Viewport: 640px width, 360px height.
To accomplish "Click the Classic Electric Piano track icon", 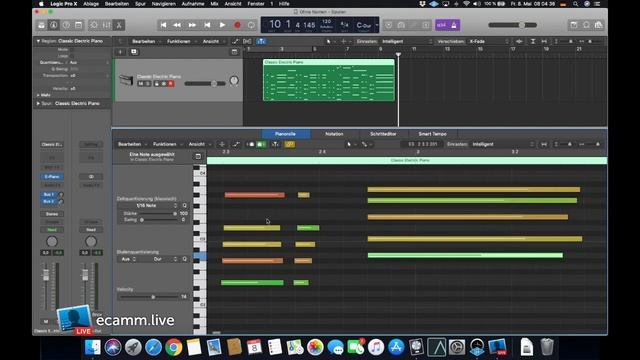I will pos(126,80).
